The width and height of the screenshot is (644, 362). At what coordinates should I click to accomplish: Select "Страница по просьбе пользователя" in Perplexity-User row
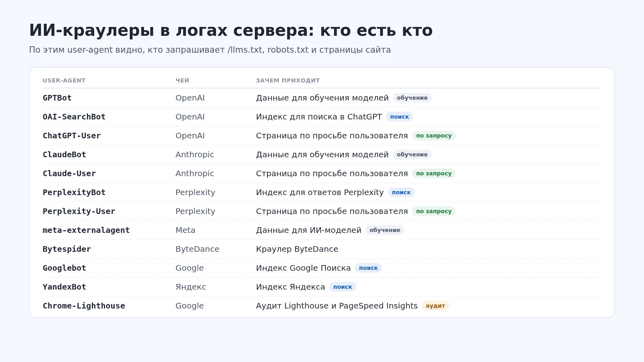click(332, 211)
